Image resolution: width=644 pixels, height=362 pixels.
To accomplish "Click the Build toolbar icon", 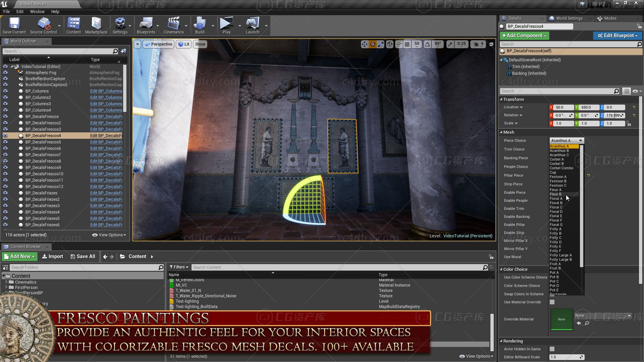I will pyautogui.click(x=200, y=26).
